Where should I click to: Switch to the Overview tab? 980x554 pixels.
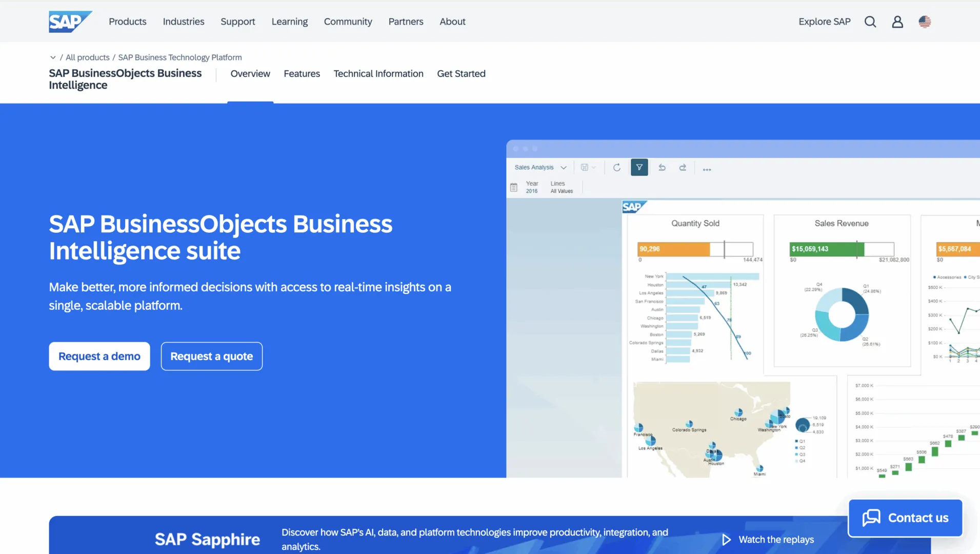pos(250,74)
